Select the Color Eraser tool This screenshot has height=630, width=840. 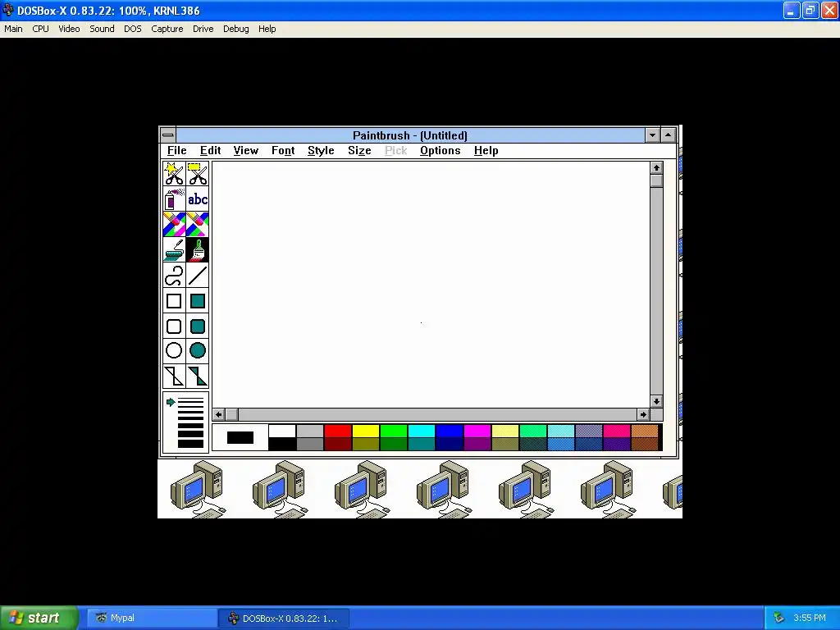pyautogui.click(x=174, y=225)
